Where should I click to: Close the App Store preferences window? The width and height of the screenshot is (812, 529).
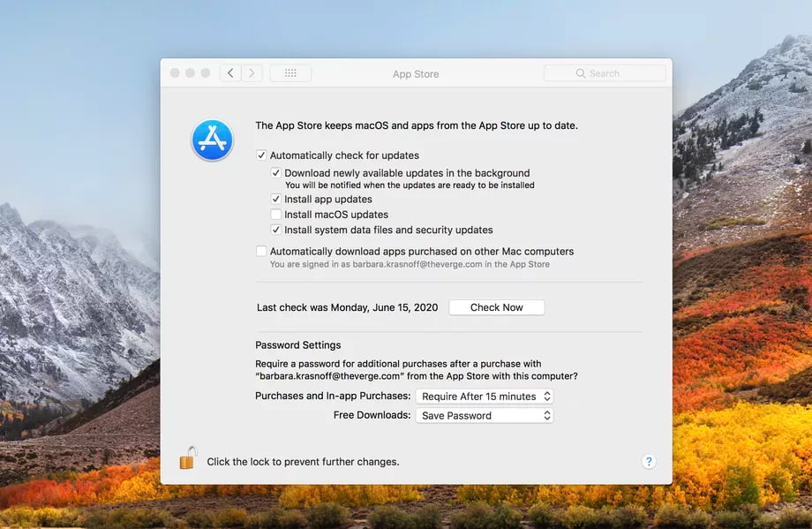pos(175,73)
